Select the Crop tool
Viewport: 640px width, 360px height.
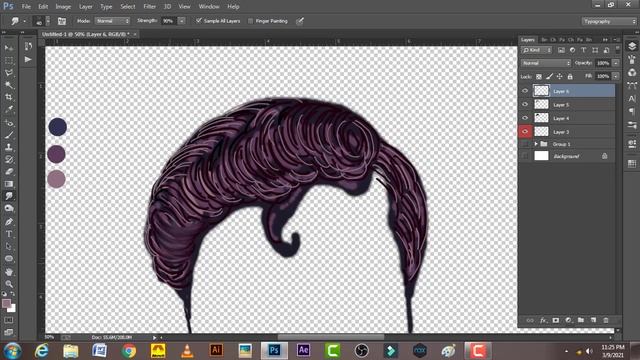click(x=9, y=97)
